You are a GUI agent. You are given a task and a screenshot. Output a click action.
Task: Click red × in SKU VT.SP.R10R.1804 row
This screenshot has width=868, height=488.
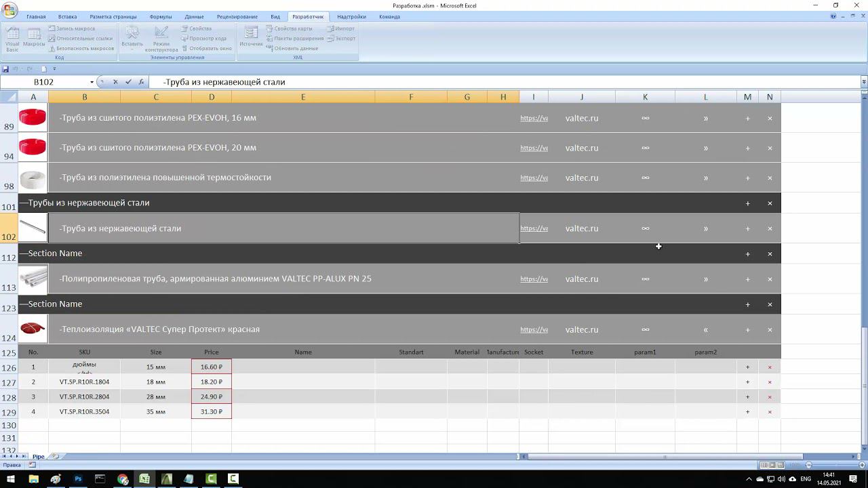pyautogui.click(x=770, y=382)
